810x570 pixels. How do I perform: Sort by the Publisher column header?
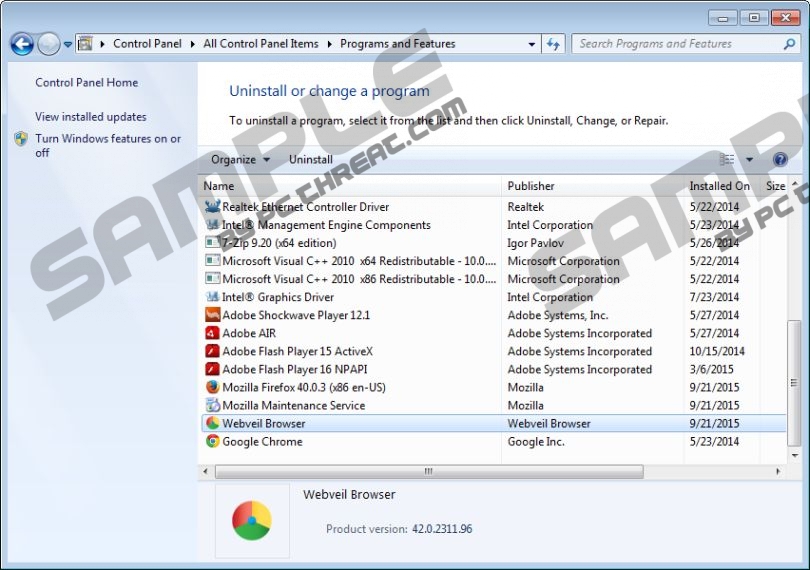click(531, 186)
